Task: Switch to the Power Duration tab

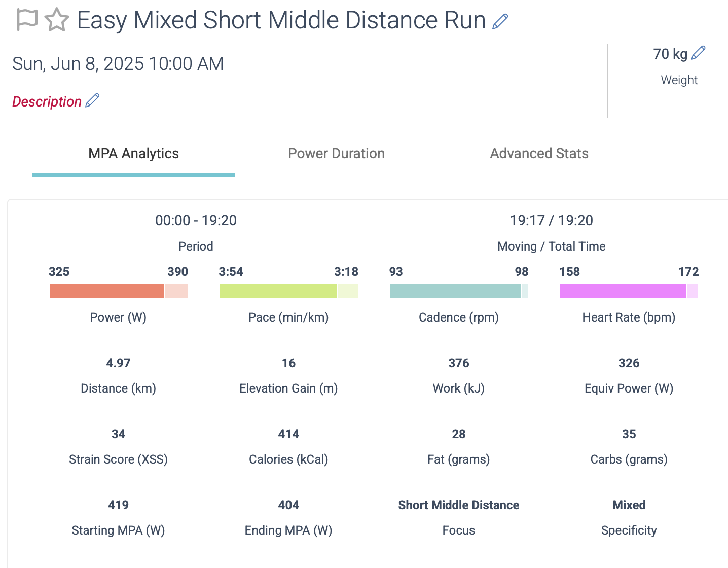Action: pos(337,154)
